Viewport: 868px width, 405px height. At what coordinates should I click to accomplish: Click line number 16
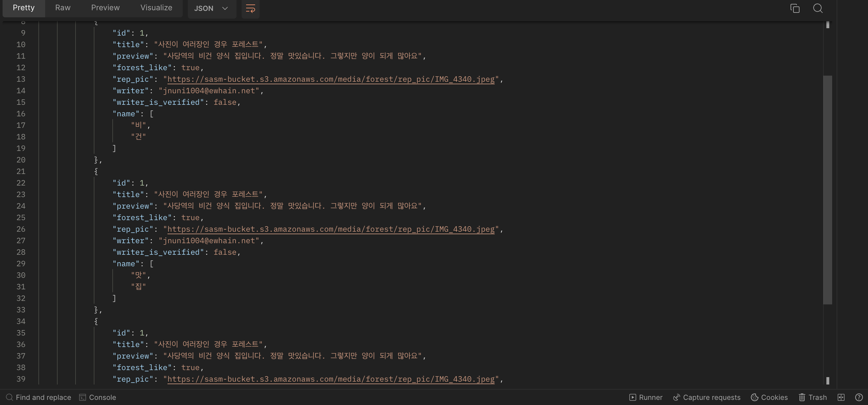[21, 114]
